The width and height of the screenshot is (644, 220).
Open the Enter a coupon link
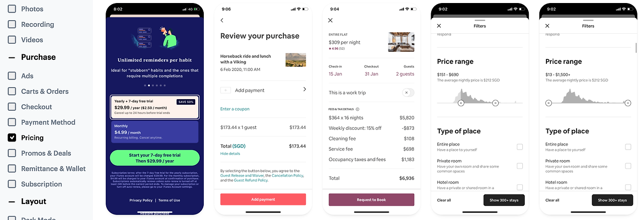click(x=234, y=109)
